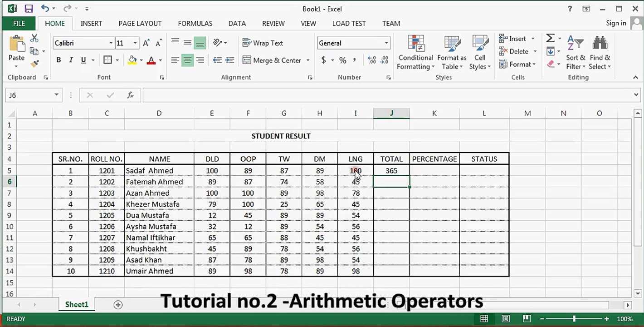The height and width of the screenshot is (327, 644).
Task: Click the zoom slider handle
Action: coord(574,319)
